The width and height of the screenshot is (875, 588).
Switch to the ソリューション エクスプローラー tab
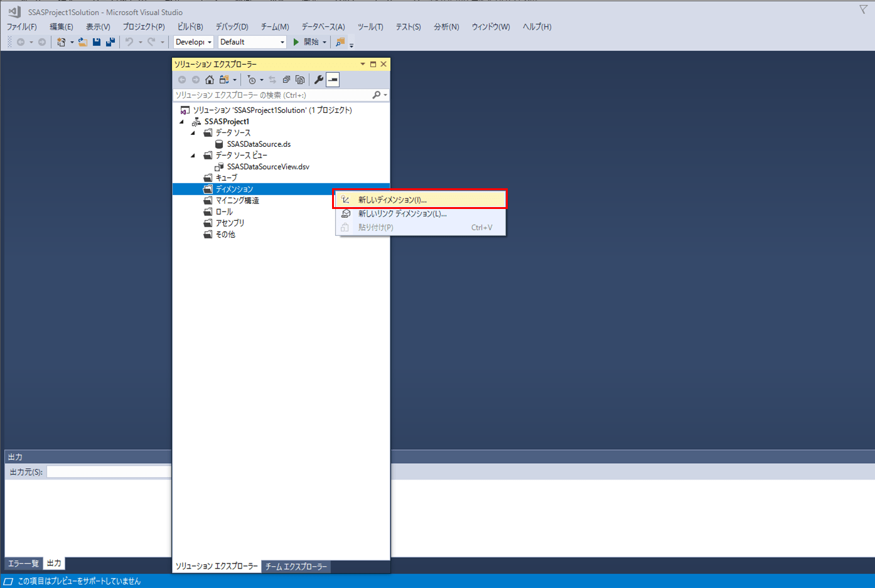click(217, 566)
